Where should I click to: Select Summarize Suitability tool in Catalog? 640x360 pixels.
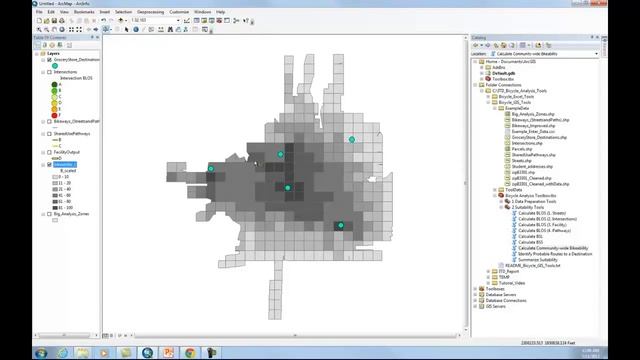tap(538, 260)
